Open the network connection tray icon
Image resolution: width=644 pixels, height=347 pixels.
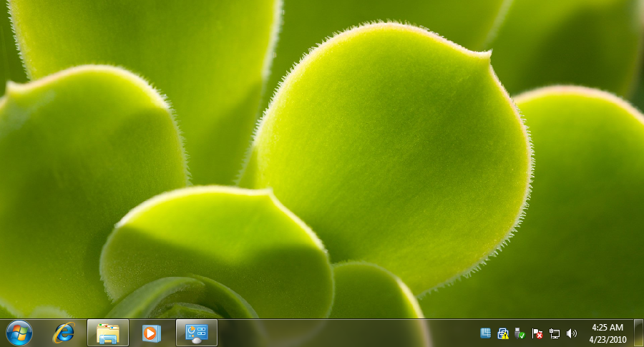point(555,333)
